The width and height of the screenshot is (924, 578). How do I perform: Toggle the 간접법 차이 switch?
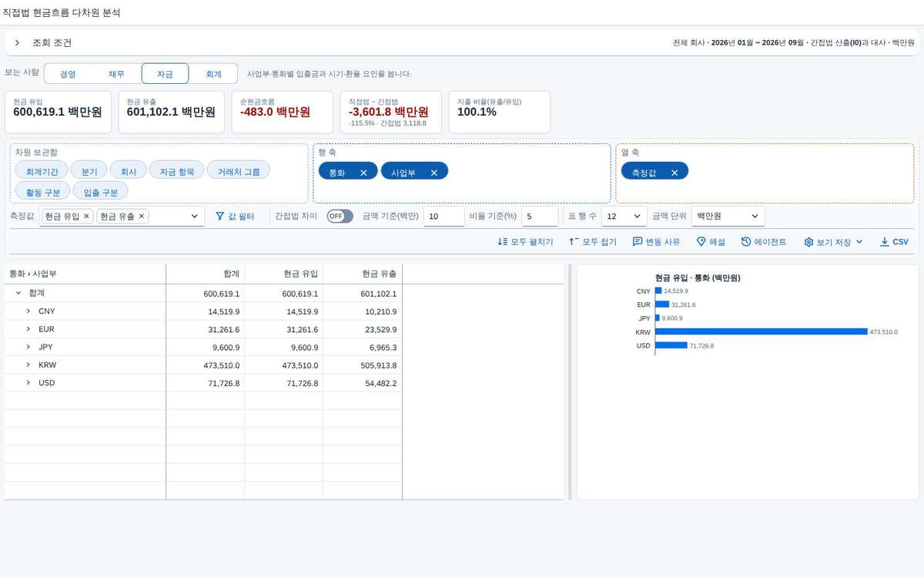[x=340, y=217]
